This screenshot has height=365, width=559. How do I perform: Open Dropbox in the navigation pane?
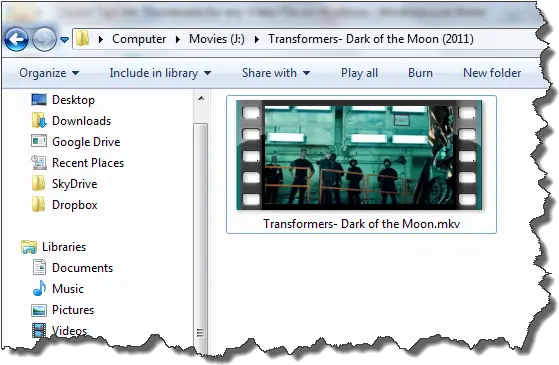tap(75, 205)
